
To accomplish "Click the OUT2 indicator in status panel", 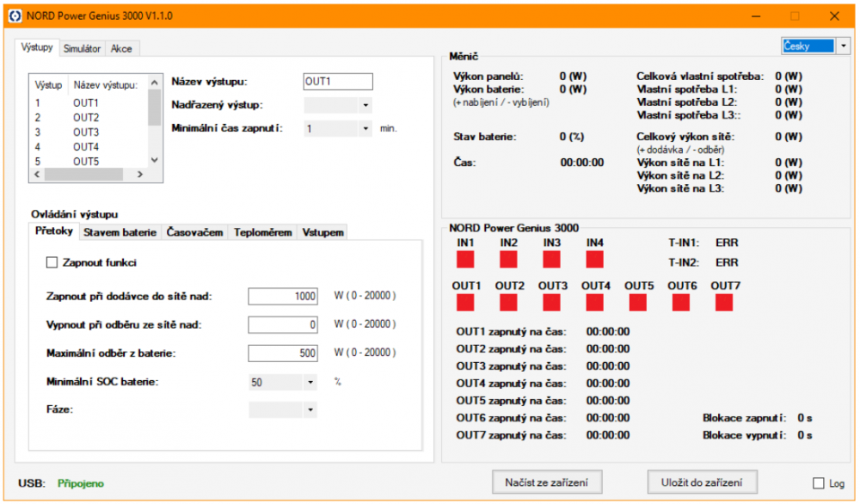I will pos(507,302).
